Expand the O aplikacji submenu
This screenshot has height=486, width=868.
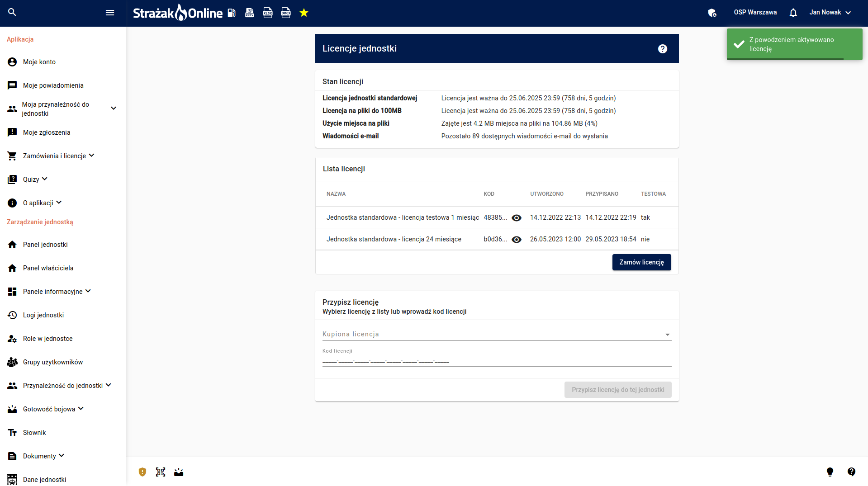click(59, 203)
